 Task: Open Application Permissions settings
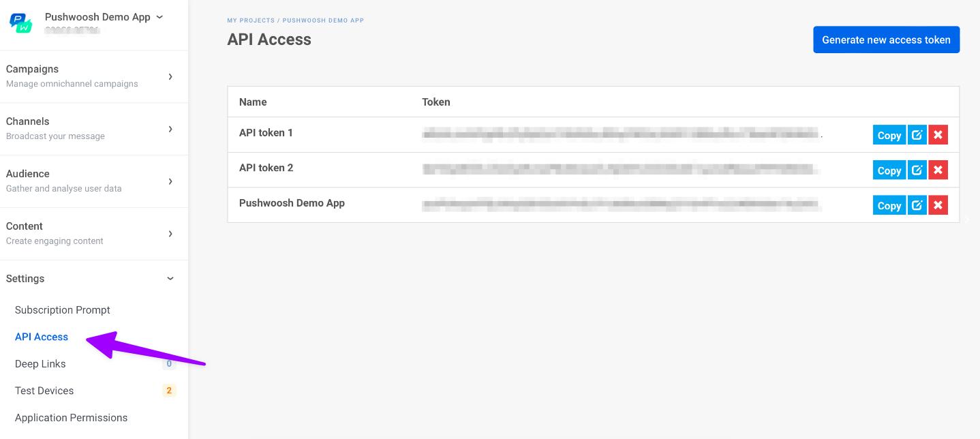(71, 417)
